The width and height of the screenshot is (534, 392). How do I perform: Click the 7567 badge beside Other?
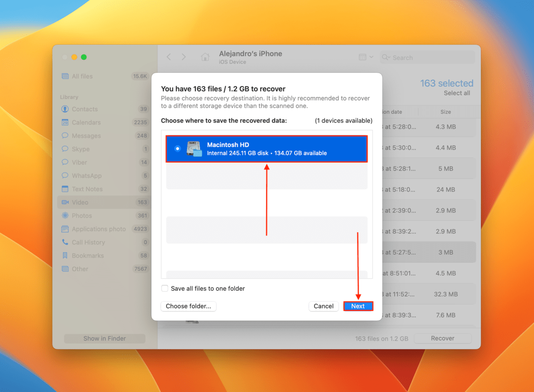[141, 269]
